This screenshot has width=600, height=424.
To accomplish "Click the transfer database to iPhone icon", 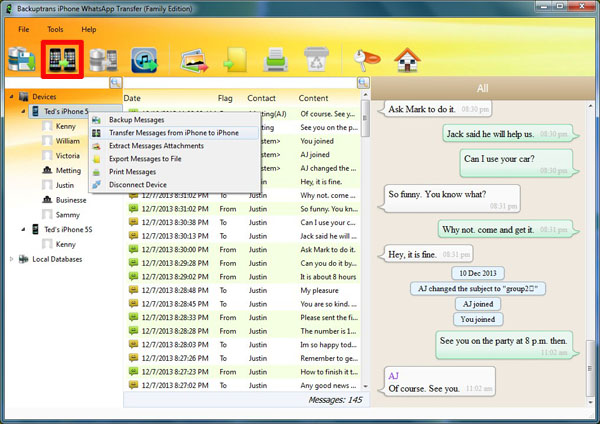I will tap(103, 60).
